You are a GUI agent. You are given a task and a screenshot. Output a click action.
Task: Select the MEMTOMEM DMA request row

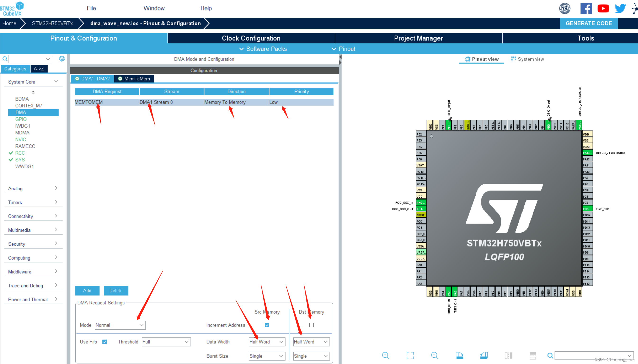(x=204, y=102)
